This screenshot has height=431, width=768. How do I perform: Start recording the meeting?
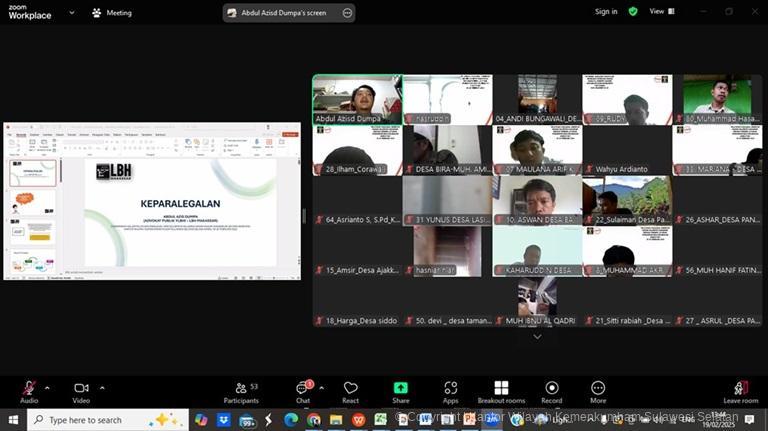[x=551, y=390]
